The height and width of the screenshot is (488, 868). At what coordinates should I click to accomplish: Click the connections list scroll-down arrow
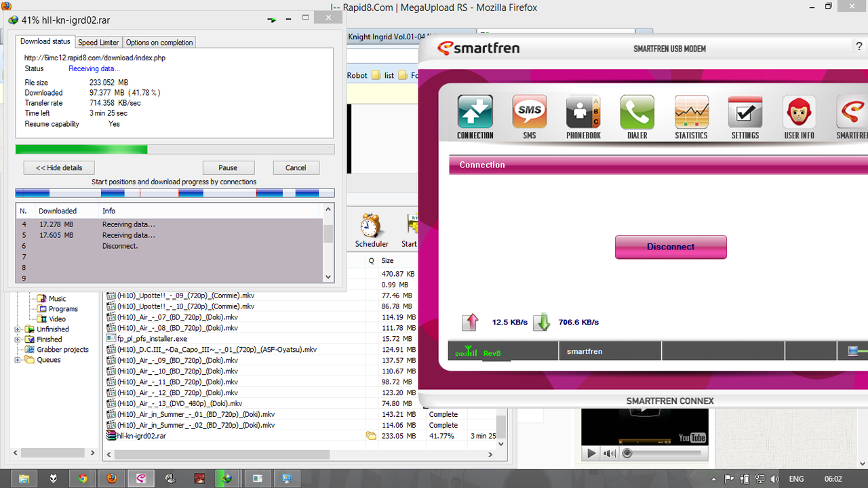click(329, 277)
